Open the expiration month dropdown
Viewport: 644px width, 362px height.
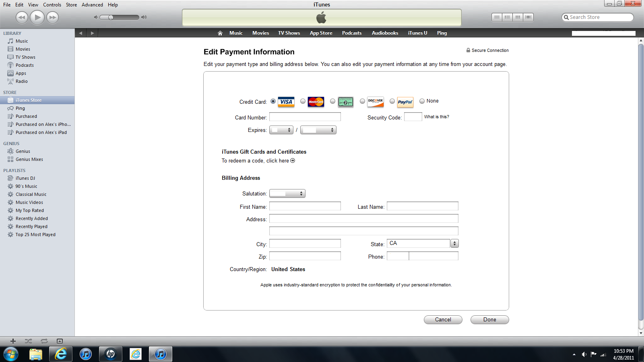click(281, 130)
